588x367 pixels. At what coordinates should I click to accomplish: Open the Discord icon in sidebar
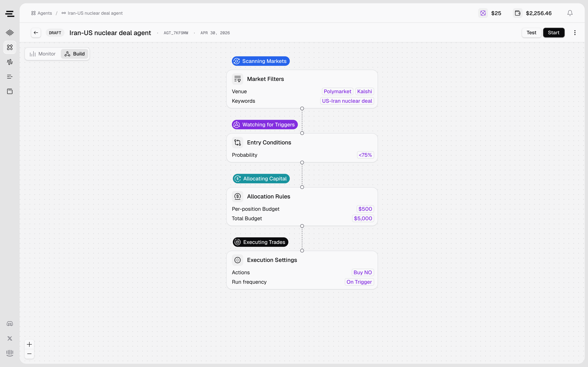(10, 324)
